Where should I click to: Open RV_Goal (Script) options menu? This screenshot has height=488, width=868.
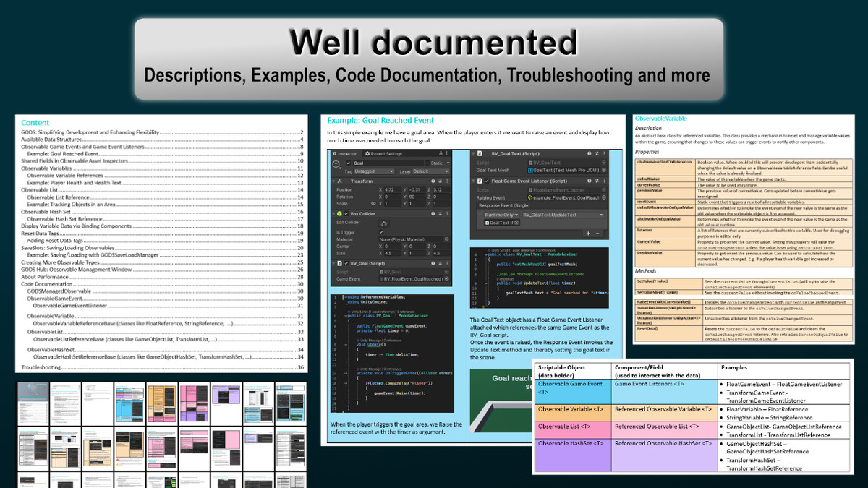[x=447, y=263]
